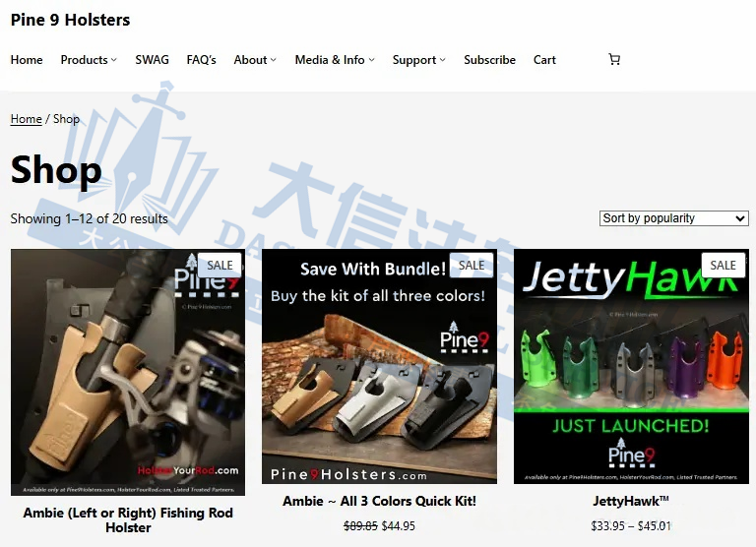Follow the Home breadcrumb link

coord(26,119)
